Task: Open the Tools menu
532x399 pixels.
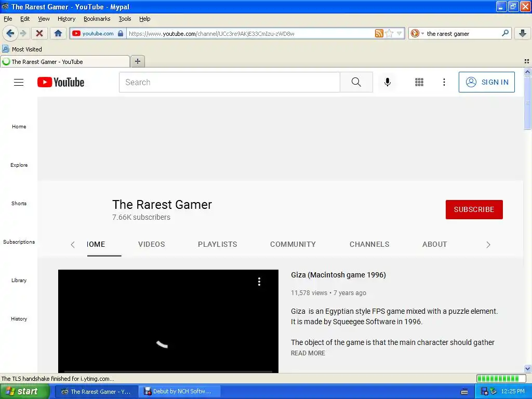Action: click(125, 19)
